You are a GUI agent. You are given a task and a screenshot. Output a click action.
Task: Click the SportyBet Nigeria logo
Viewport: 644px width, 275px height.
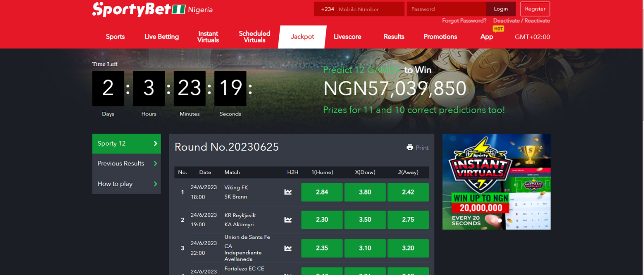152,9
